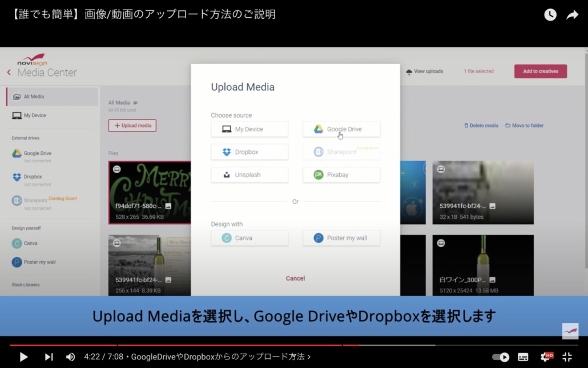Toggle selection circle on Merry Christmas thumbnail
The width and height of the screenshot is (588, 368).
(x=117, y=169)
